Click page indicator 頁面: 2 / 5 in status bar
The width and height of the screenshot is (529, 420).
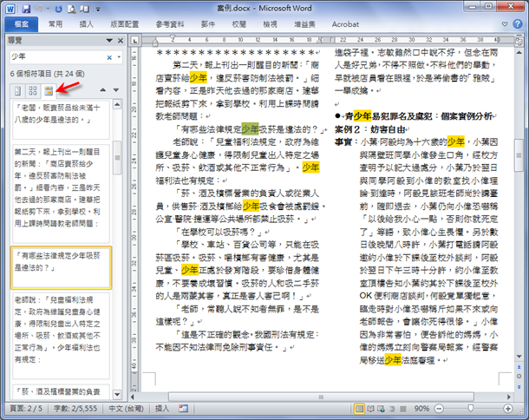(x=26, y=409)
